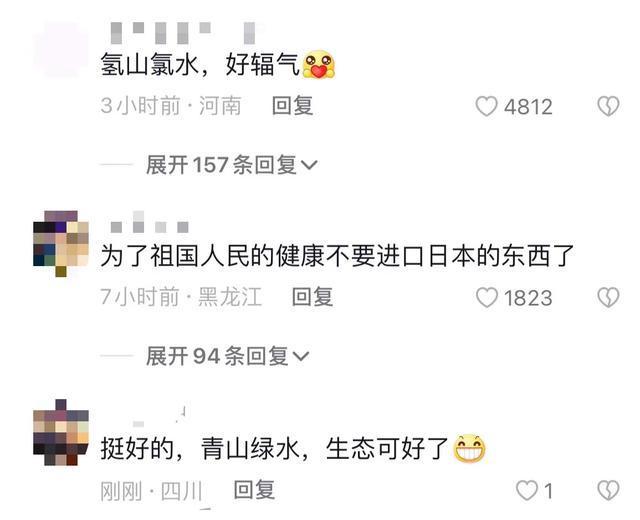The height and width of the screenshot is (520, 640).
Task: Expand the 157 replies thread
Action: pos(231,165)
